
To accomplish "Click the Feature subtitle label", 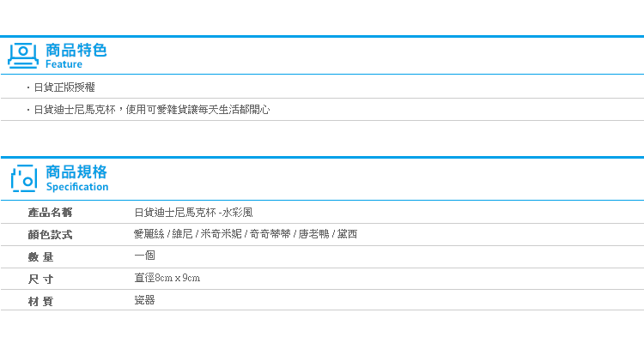I will (x=64, y=64).
